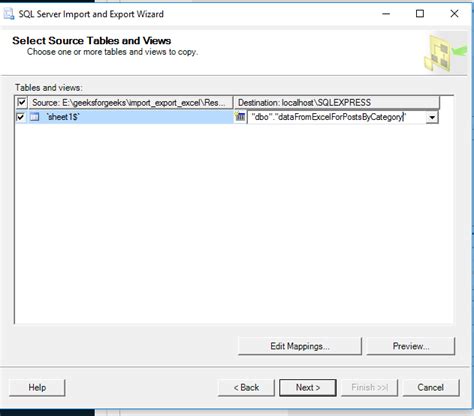This screenshot has width=474, height=416.
Task: Toggle the select-all checkbox in Source header
Action: tap(22, 102)
